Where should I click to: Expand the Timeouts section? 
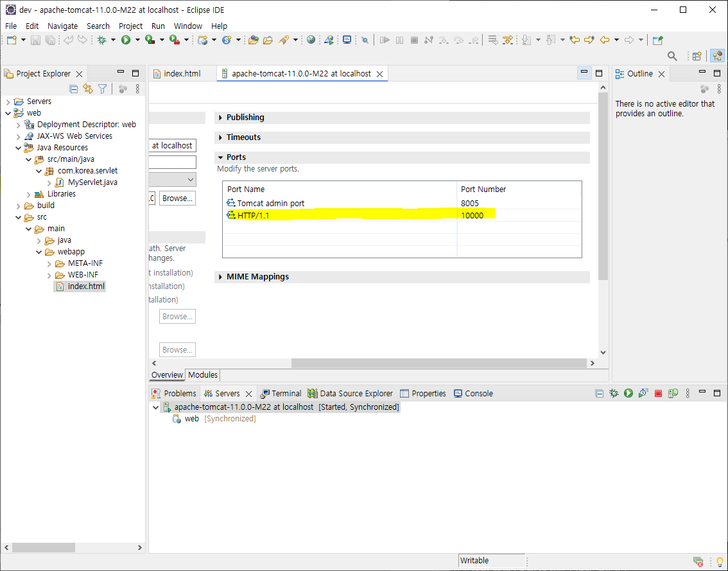click(x=221, y=137)
